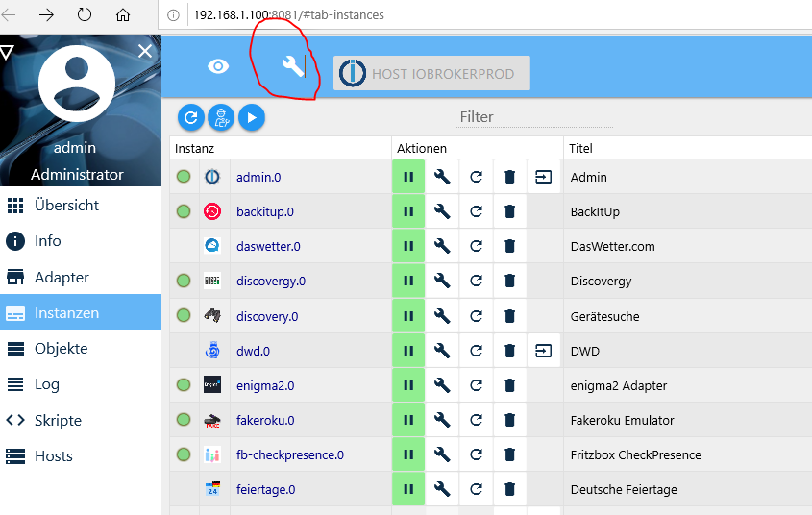Select the Instanzen menu item
Viewport: 812px width, 515px height.
click(81, 312)
